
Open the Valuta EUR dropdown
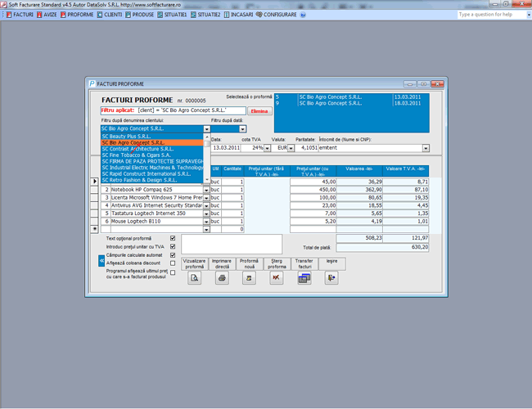pos(292,148)
